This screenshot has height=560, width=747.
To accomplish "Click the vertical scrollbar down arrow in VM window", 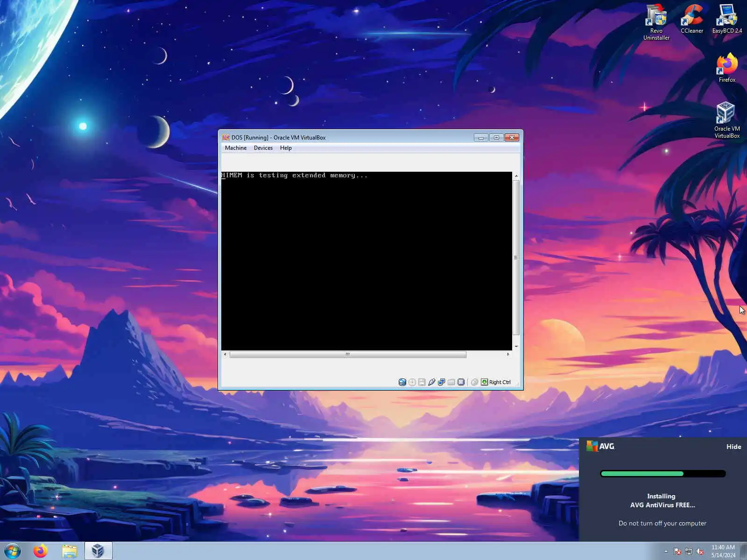I will (x=516, y=346).
